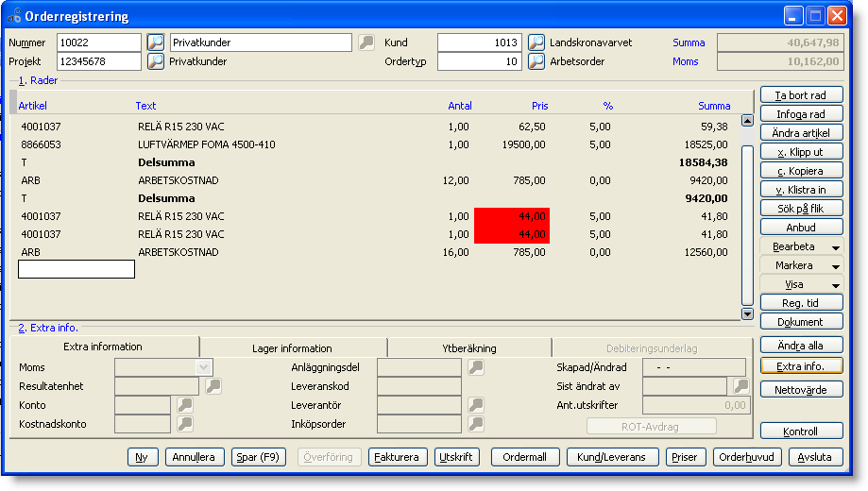Click key icon beside Anläggningsdel field

[x=476, y=367]
